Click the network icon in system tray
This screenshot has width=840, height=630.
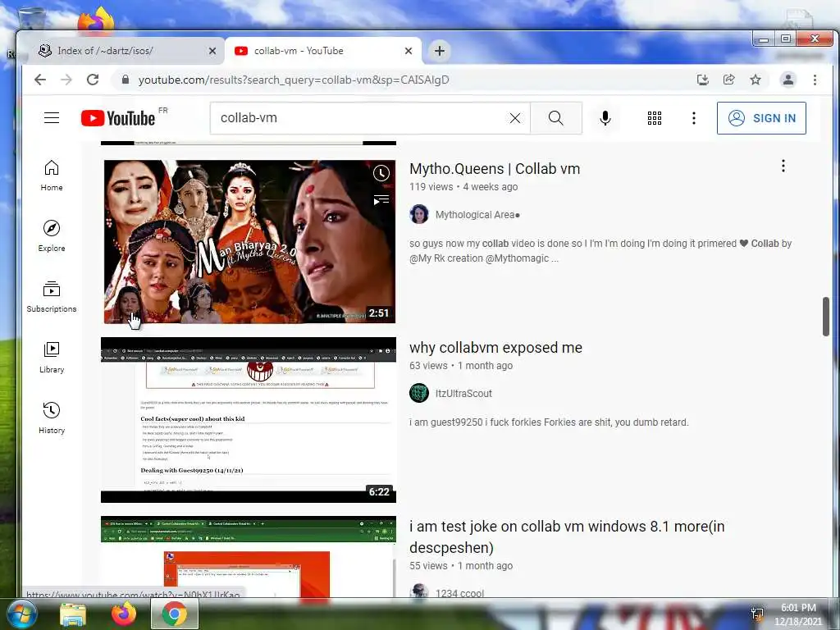(757, 614)
